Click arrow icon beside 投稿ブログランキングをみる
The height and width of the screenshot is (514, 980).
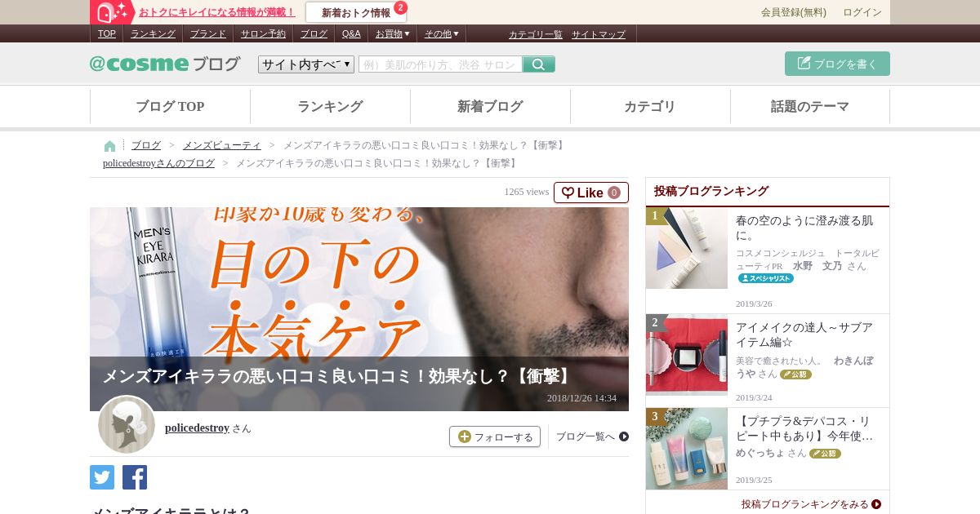click(876, 504)
